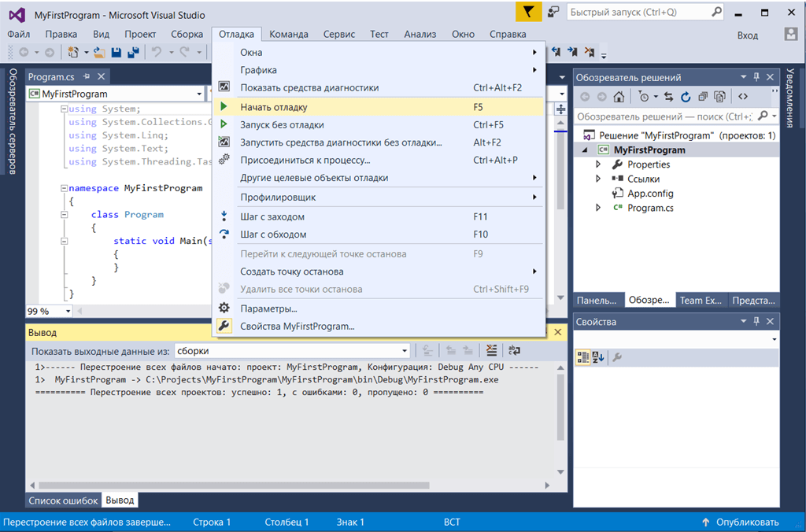Sort Properties alphabetically
The height and width of the screenshot is (532, 806).
coord(598,357)
